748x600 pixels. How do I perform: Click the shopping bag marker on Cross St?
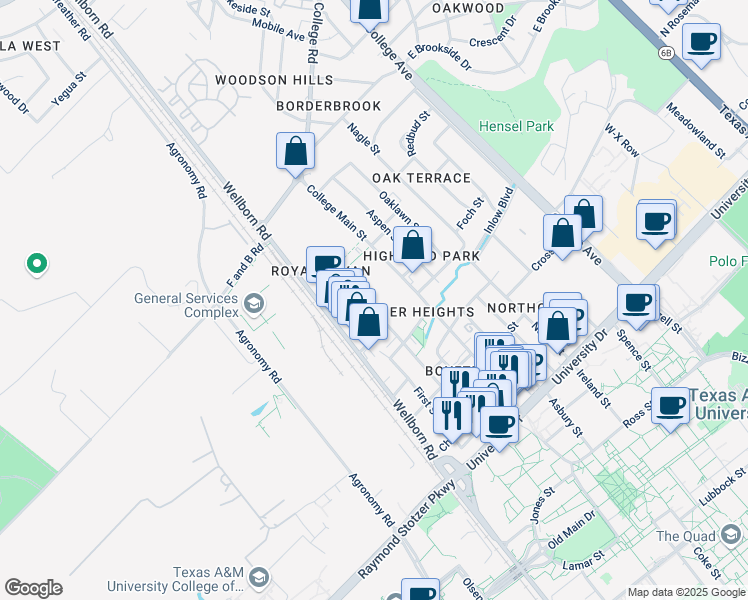(562, 235)
